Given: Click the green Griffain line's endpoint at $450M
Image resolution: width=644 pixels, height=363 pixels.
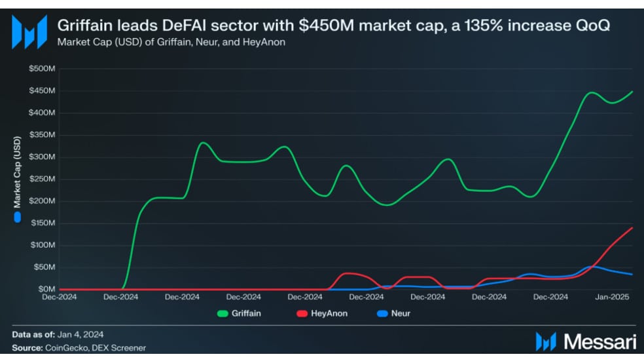Looking at the screenshot, I should [x=632, y=92].
